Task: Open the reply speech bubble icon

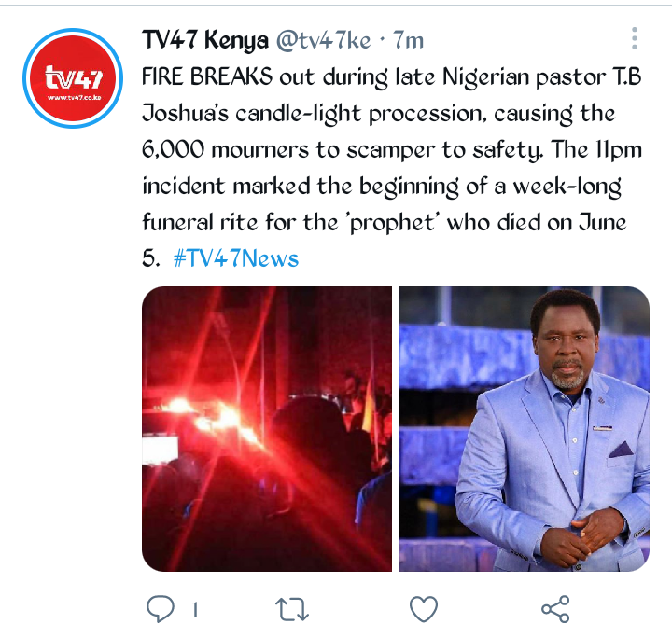Action: [161, 608]
